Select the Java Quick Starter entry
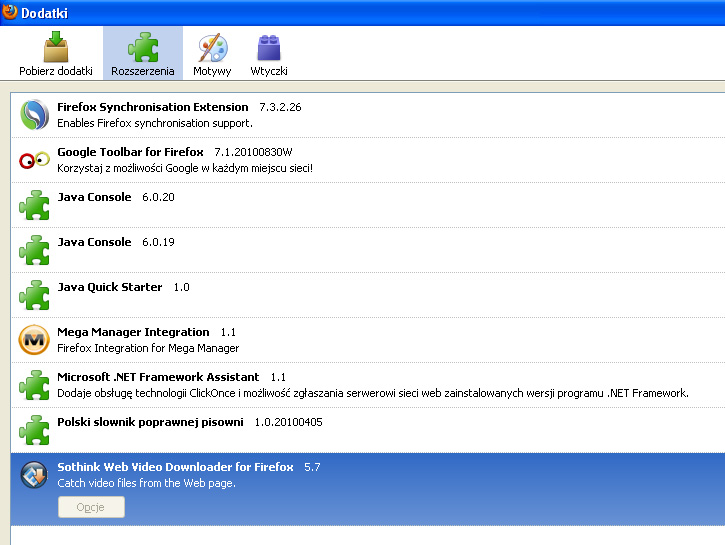Image resolution: width=725 pixels, height=545 pixels. [110, 287]
